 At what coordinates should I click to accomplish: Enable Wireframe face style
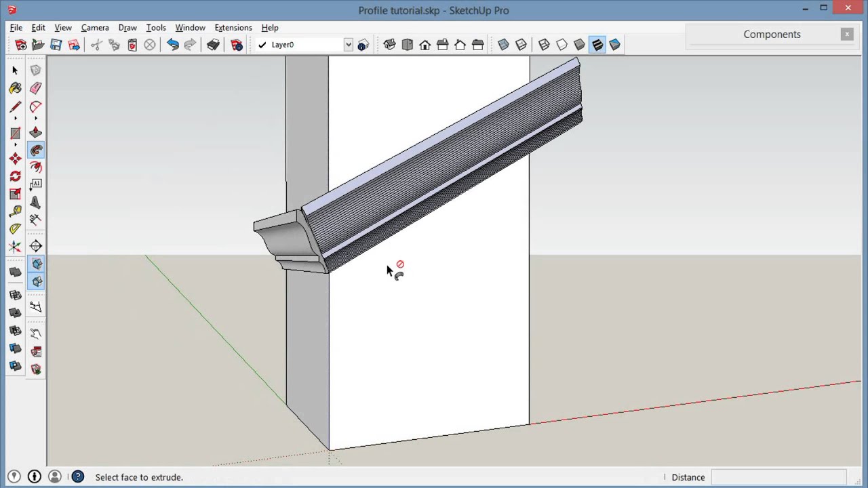tap(544, 45)
